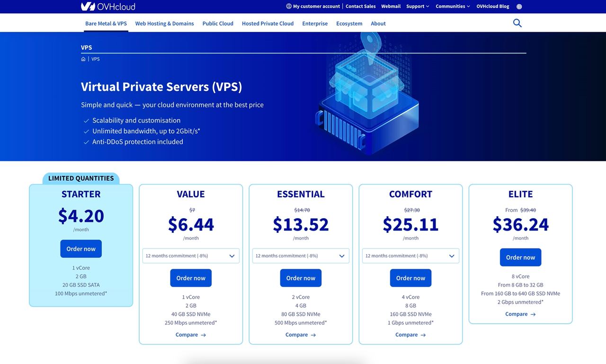This screenshot has height=364, width=606.
Task: Expand the Communities menu
Action: click(453, 7)
